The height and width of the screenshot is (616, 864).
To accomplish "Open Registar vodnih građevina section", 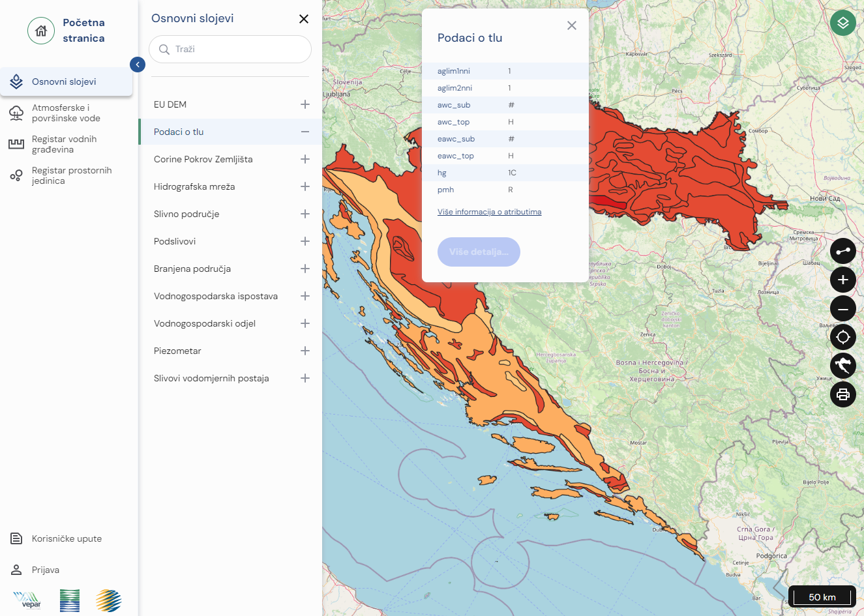I will coord(64,144).
